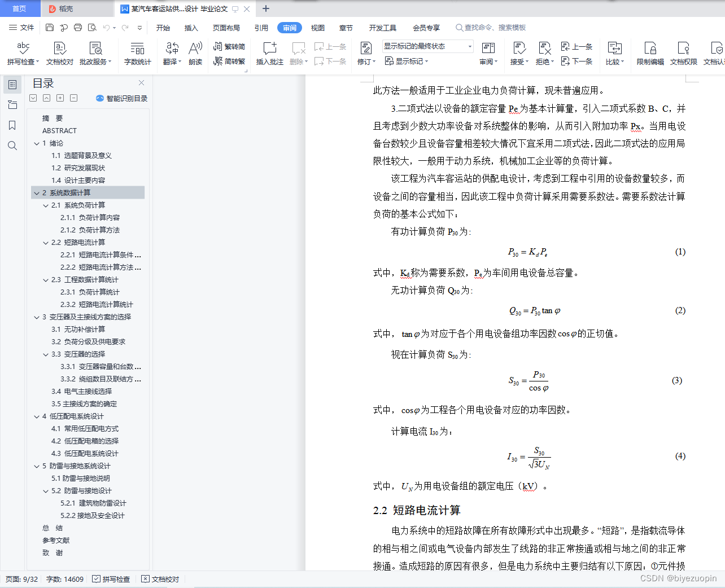Click the 字数: 14609 status entry

[x=64, y=579]
